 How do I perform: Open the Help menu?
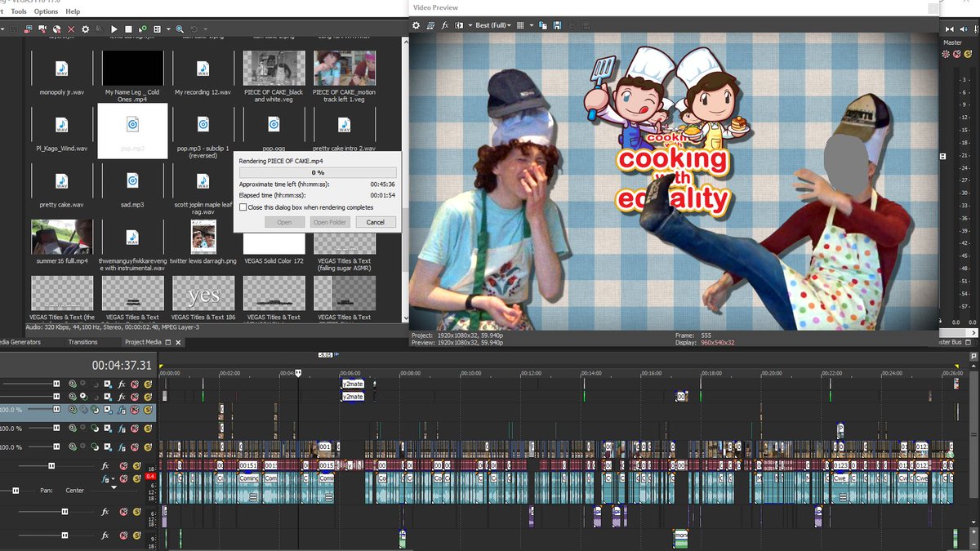click(x=73, y=11)
